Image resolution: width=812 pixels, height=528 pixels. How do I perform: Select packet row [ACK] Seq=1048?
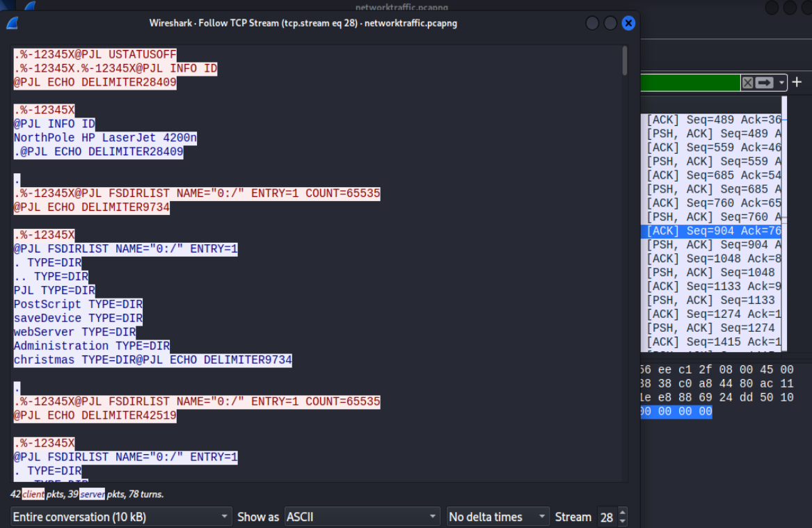click(x=711, y=259)
